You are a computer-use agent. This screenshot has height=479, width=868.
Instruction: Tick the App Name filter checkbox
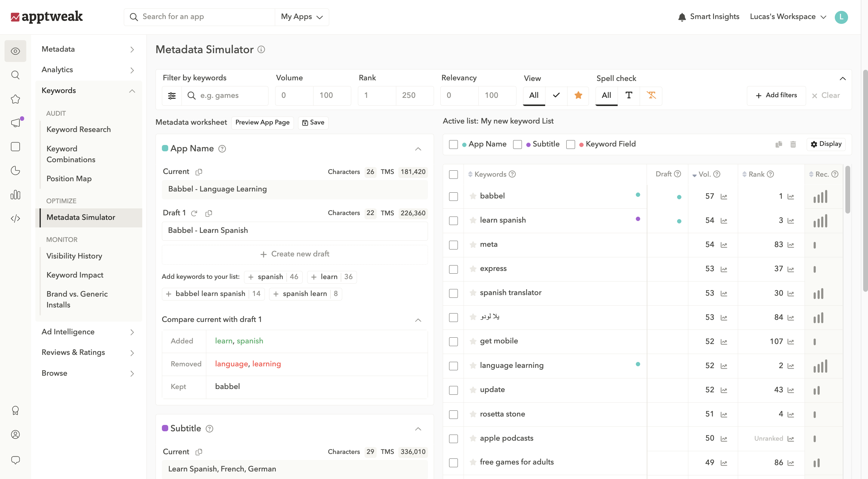[454, 144]
